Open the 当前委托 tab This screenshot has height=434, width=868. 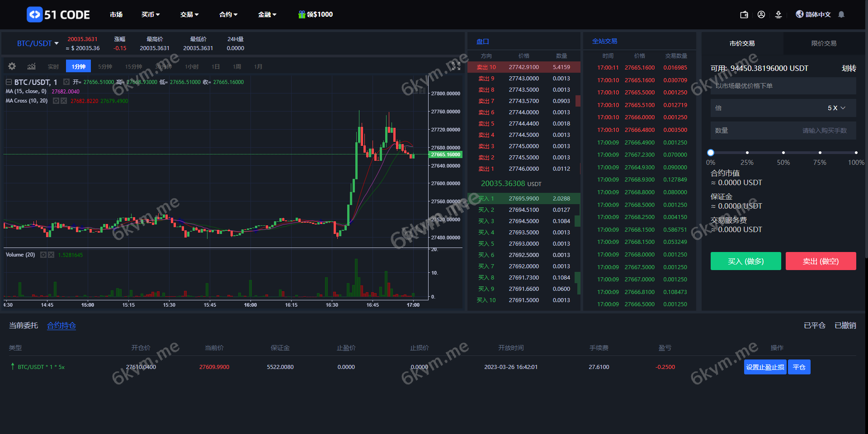pos(24,325)
